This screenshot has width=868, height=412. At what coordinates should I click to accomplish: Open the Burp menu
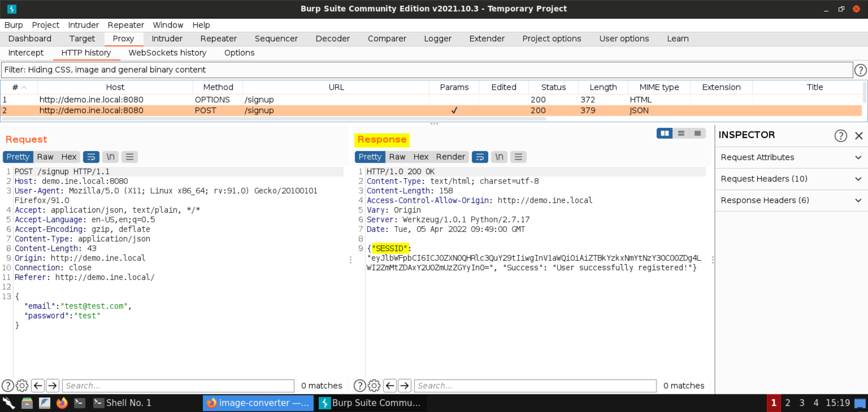pos(14,25)
